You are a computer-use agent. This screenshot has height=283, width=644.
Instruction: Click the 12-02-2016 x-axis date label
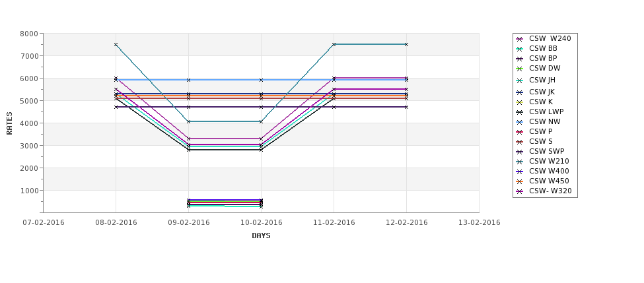407,223
